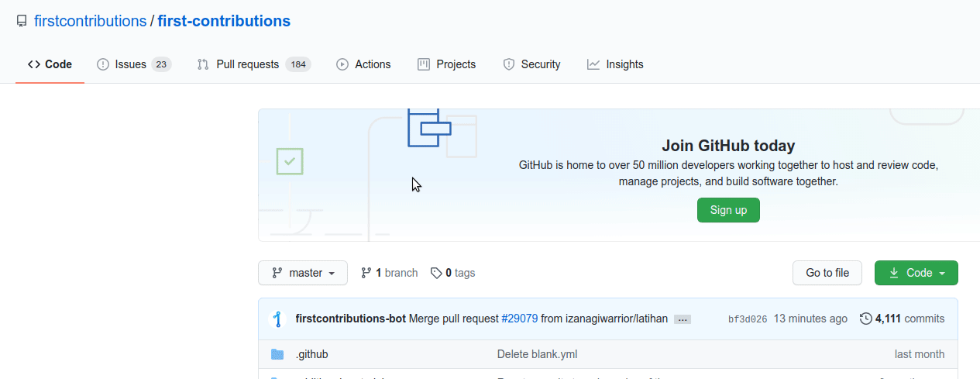Click the firstcontributions-bot avatar
The image size is (980, 379).
click(x=277, y=319)
